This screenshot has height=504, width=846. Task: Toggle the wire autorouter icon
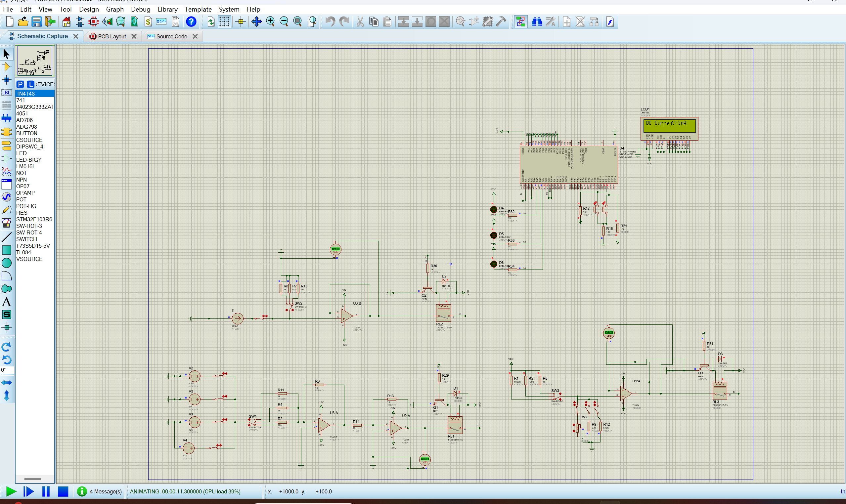pyautogui.click(x=520, y=22)
